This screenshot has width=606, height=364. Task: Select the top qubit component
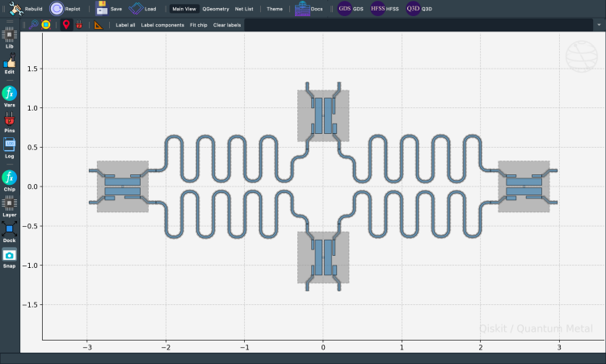(x=323, y=115)
